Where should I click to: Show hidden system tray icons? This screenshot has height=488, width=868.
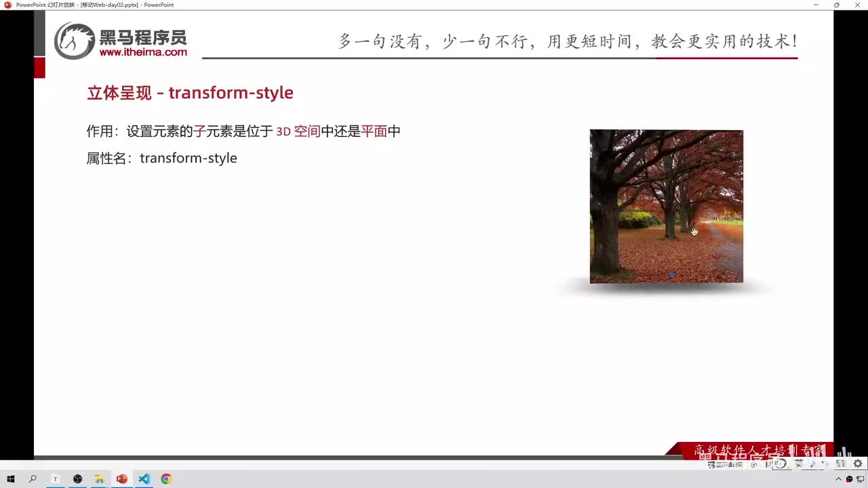[x=838, y=479]
